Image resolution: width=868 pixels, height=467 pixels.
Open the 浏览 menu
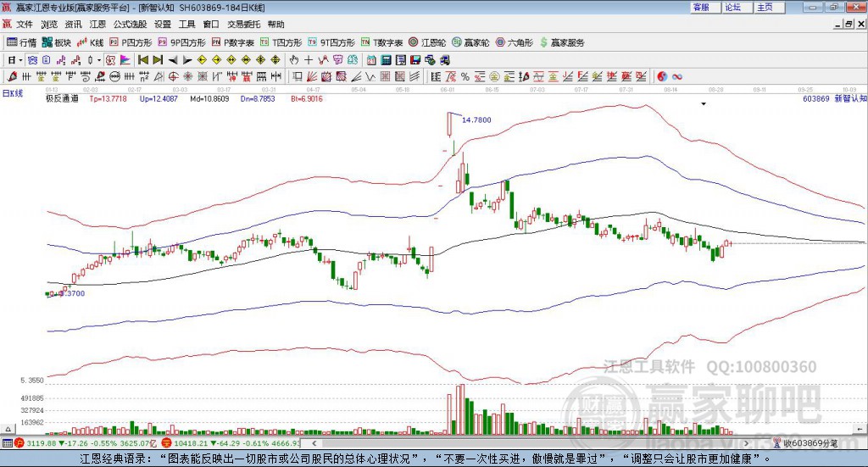tap(49, 25)
